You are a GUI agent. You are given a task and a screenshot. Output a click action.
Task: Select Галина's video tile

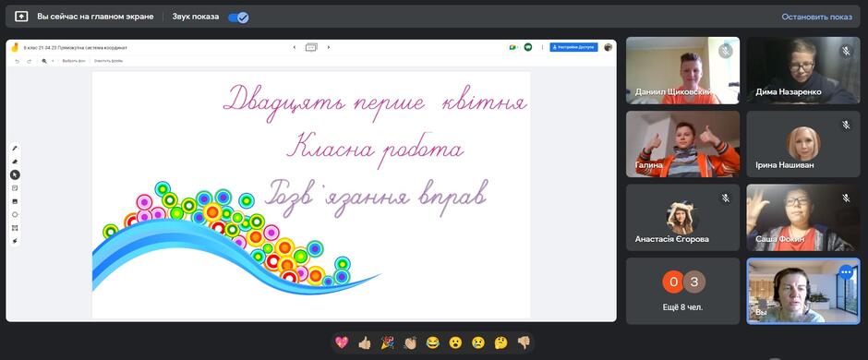pos(682,144)
